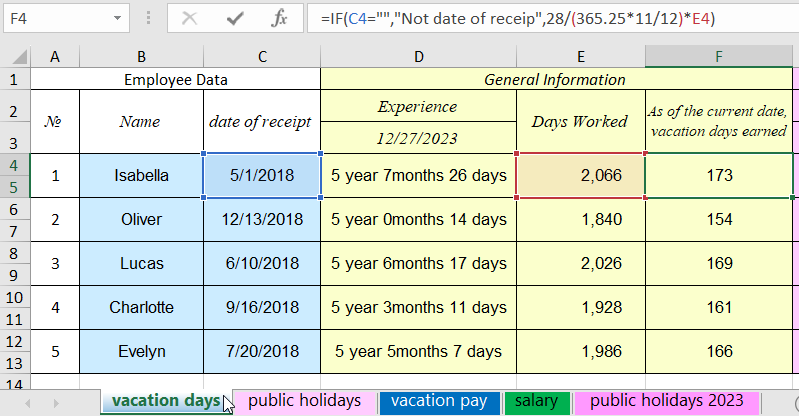Select the vacation days sheet tab

165,401
